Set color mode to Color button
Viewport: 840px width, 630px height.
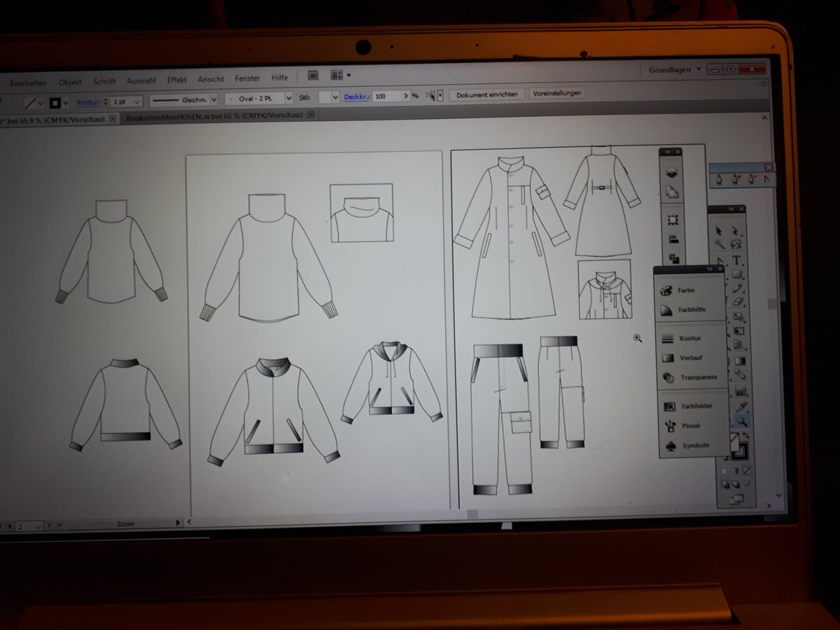(724, 471)
